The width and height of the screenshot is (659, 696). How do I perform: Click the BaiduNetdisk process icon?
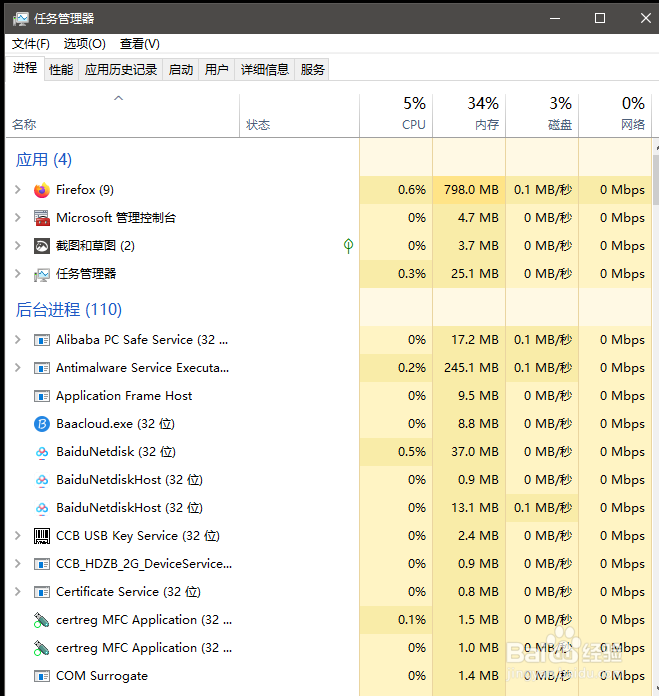tap(41, 452)
